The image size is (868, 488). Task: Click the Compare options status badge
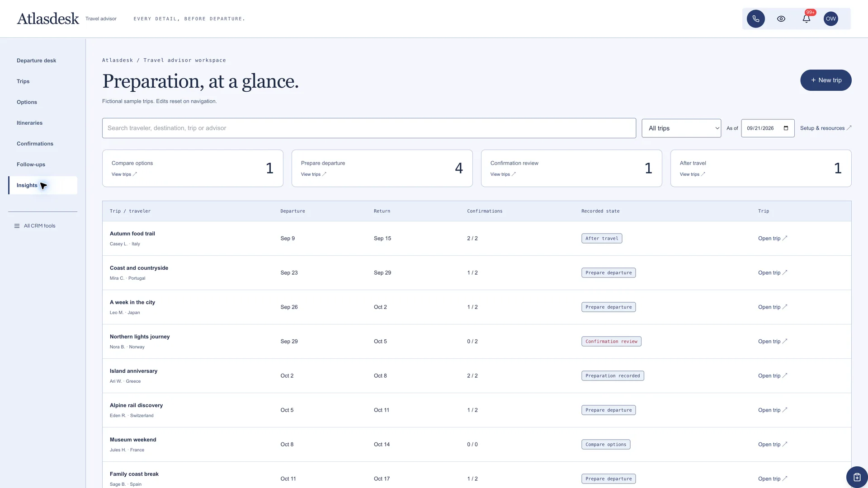pyautogui.click(x=606, y=444)
